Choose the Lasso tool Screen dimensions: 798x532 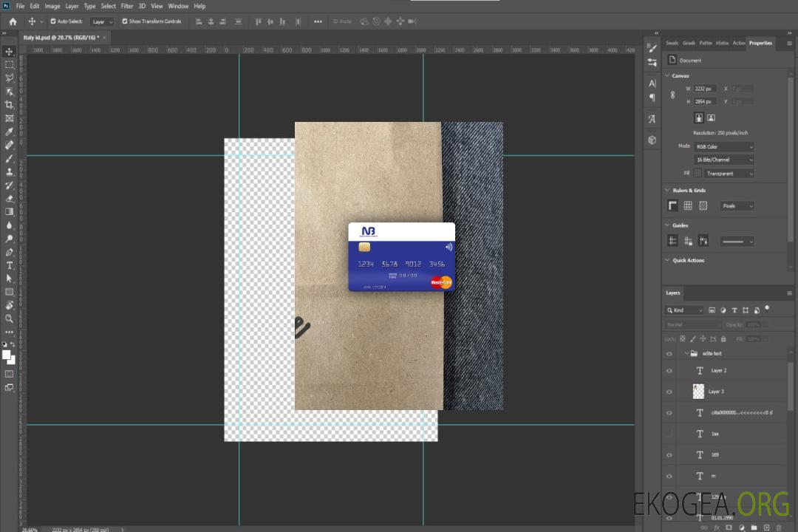pyautogui.click(x=9, y=78)
